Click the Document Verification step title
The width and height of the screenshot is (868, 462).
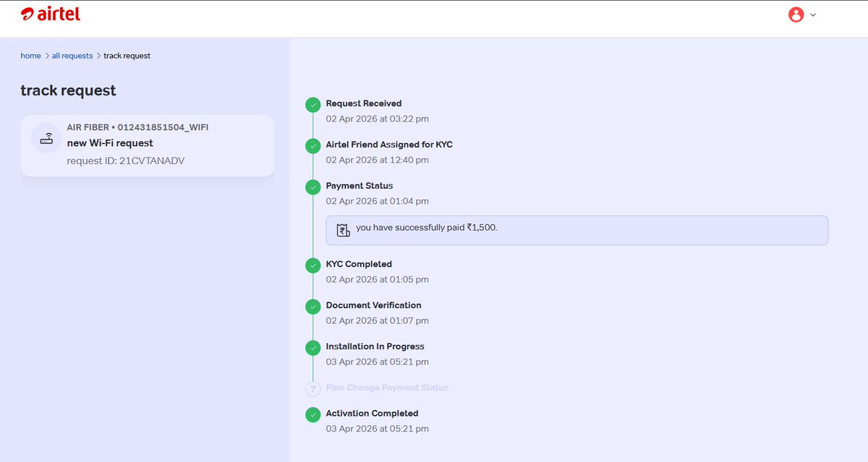pos(373,305)
